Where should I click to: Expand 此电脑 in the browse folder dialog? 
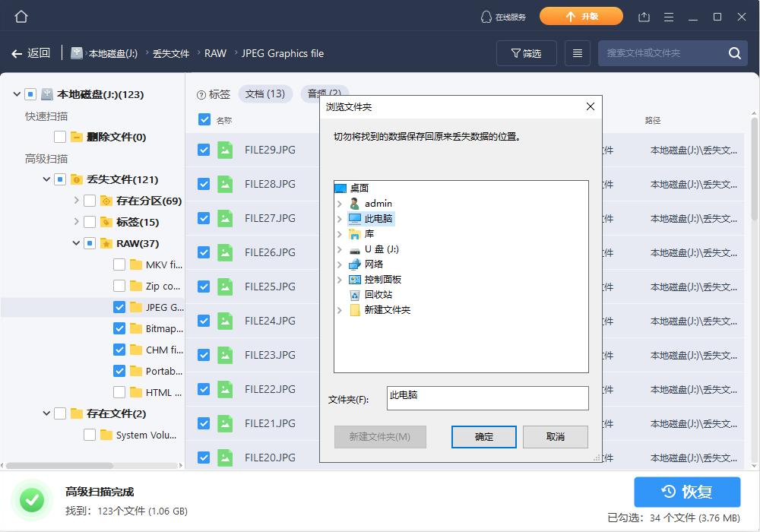coord(339,218)
